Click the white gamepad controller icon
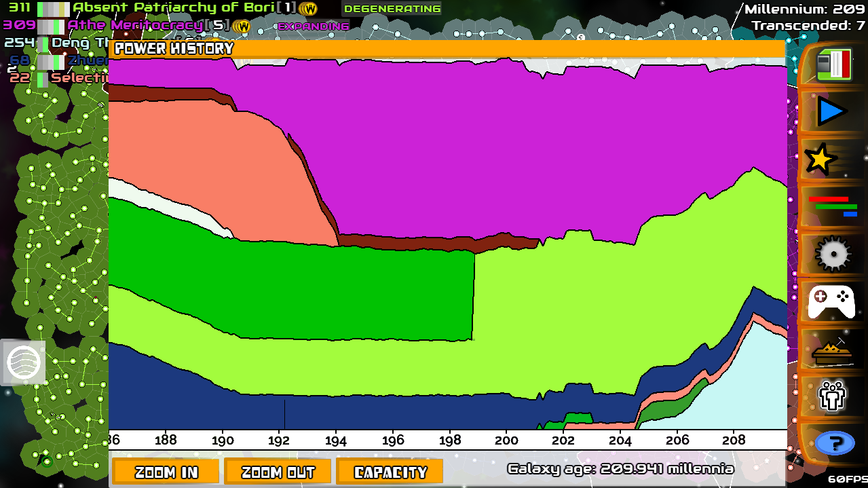868x488 pixels. tap(831, 301)
